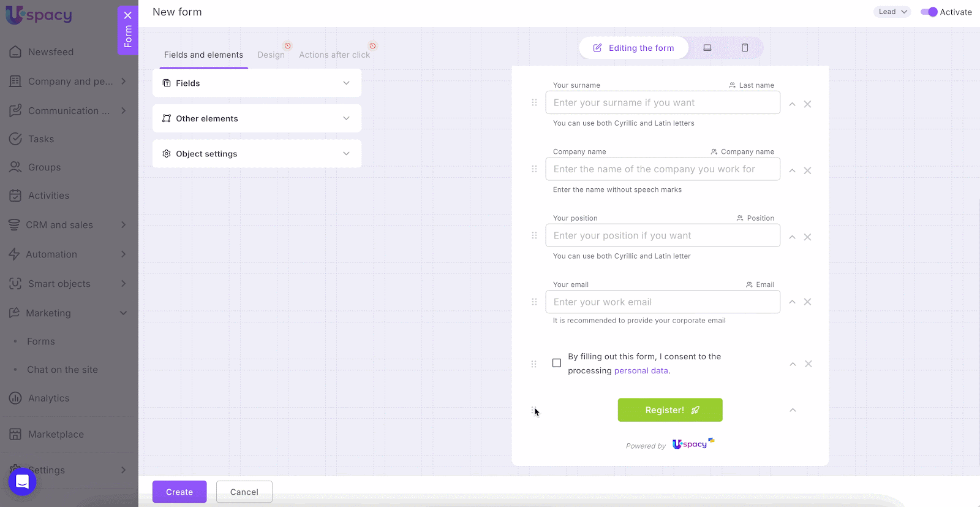This screenshot has height=507, width=980.
Task: Move the consent checkbox row up
Action: click(x=793, y=364)
